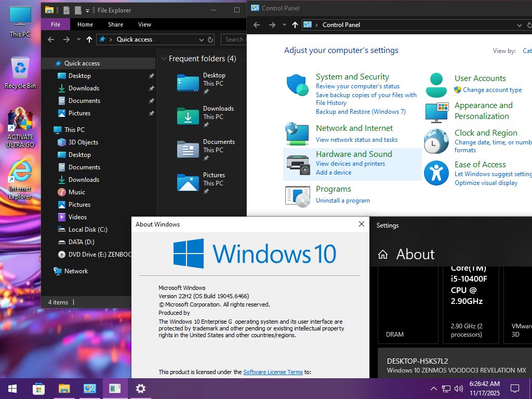Open the volume speaker tray icon
Viewport: 532px width, 399px height.
[459, 389]
